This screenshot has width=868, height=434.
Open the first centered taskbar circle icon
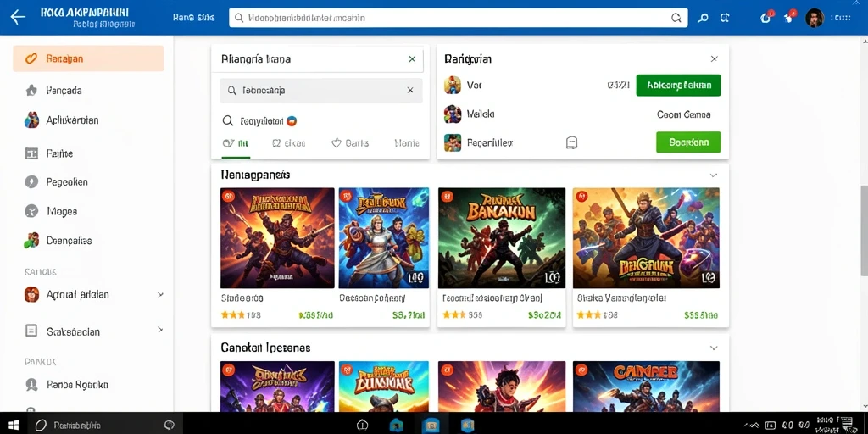362,425
